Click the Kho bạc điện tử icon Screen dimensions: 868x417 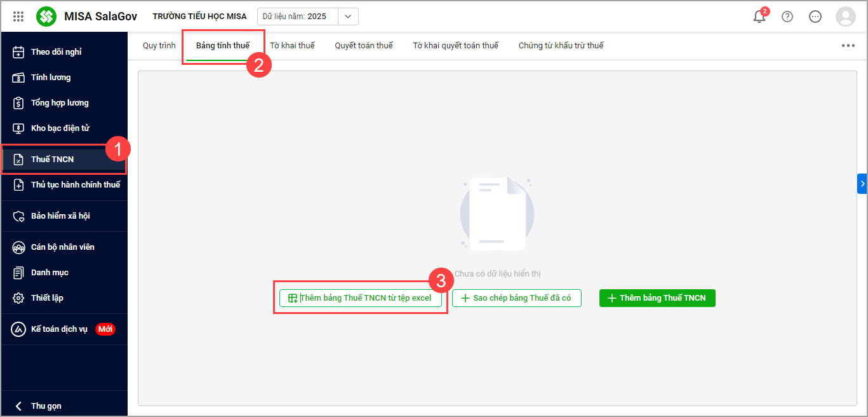[x=18, y=128]
